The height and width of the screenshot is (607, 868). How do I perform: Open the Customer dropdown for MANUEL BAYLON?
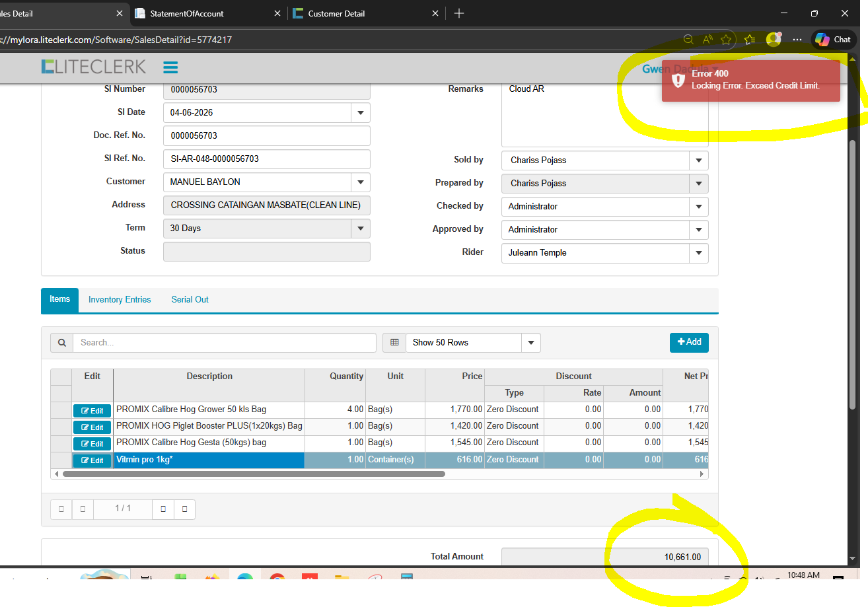point(360,182)
